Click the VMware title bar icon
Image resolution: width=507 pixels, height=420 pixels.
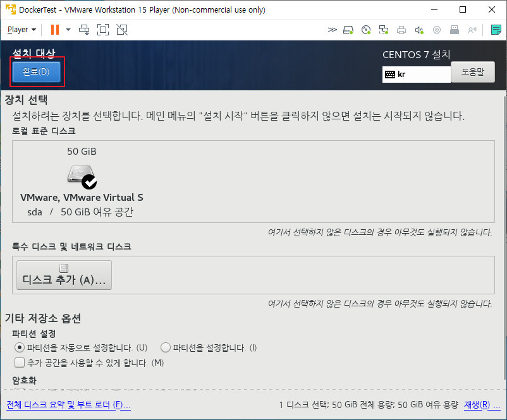pos(11,9)
